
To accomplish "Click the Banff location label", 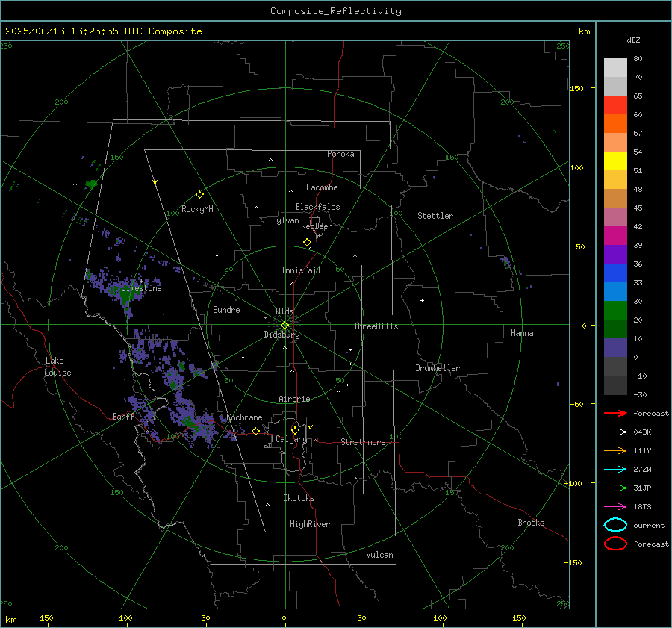I will point(123,417).
